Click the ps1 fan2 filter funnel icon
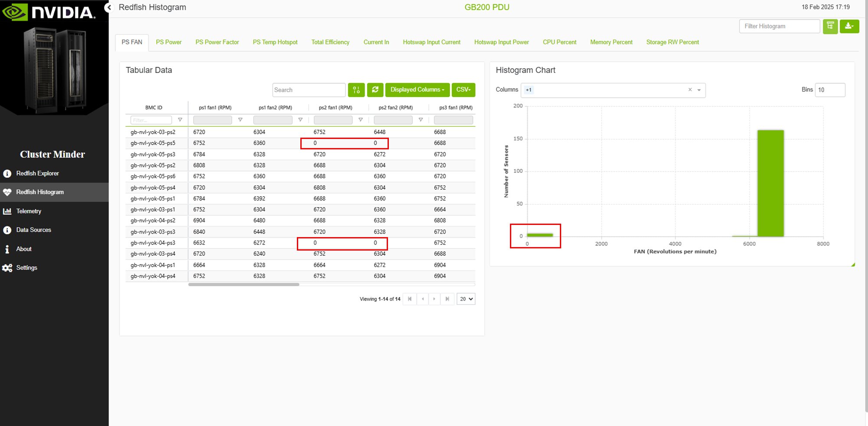The width and height of the screenshot is (868, 426). pos(300,120)
